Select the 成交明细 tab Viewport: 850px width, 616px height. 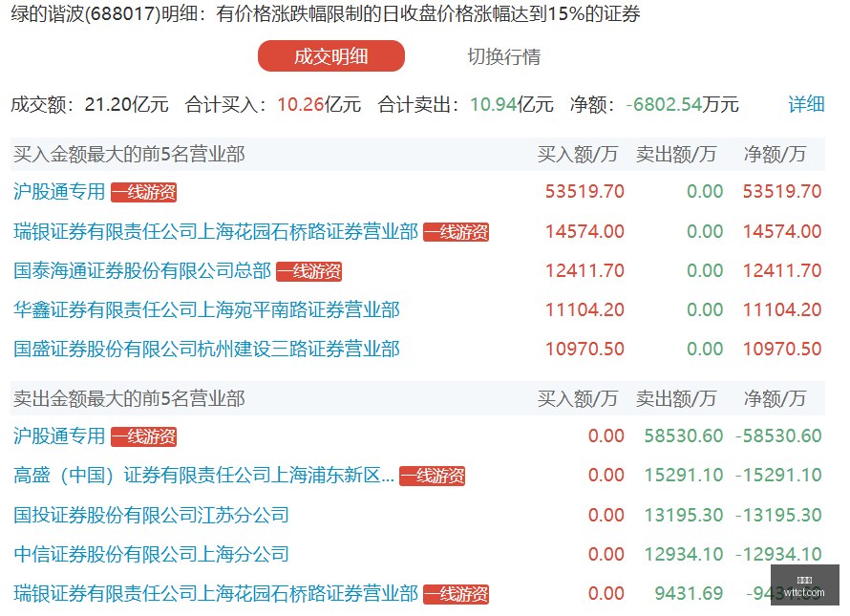pos(331,55)
